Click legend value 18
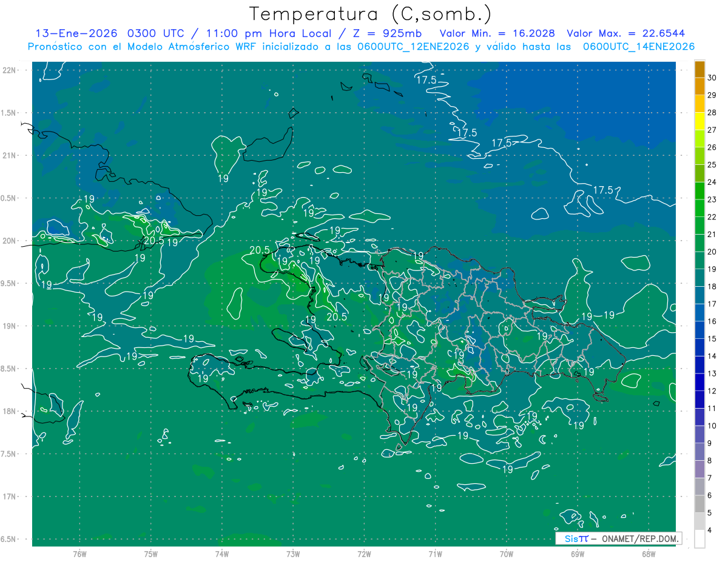This screenshot has width=728, height=562. pyautogui.click(x=712, y=286)
